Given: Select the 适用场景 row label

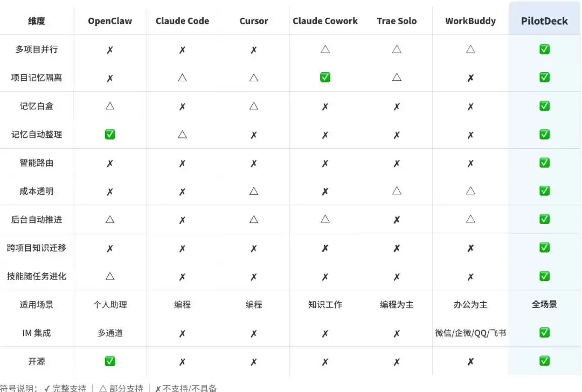Looking at the screenshot, I should 37,304.
